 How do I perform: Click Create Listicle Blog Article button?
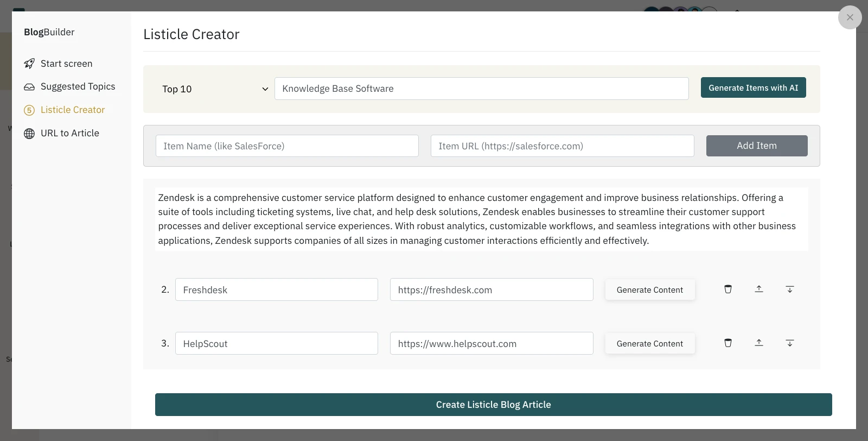point(494,405)
